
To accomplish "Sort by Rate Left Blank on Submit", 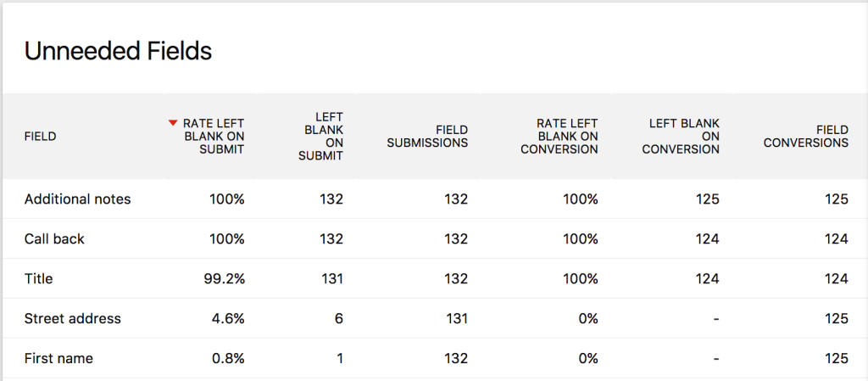I will coord(214,136).
